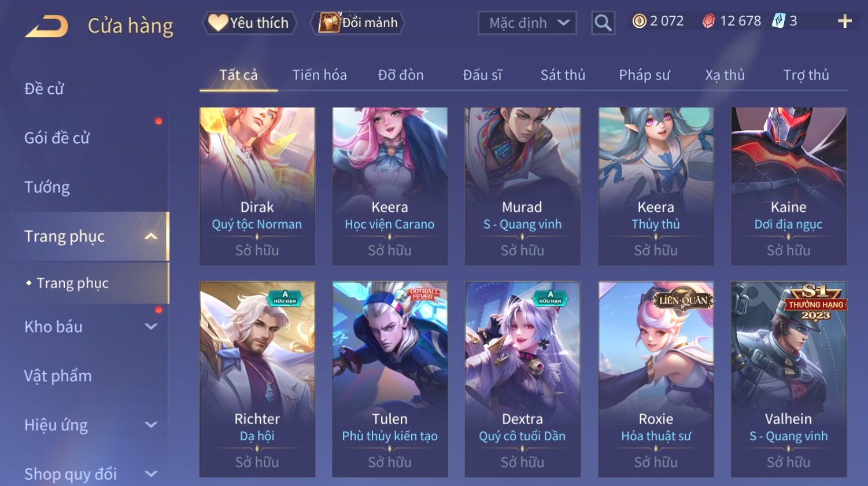868x486 pixels.
Task: Tap the blue ticket currency icon
Action: click(x=778, y=21)
